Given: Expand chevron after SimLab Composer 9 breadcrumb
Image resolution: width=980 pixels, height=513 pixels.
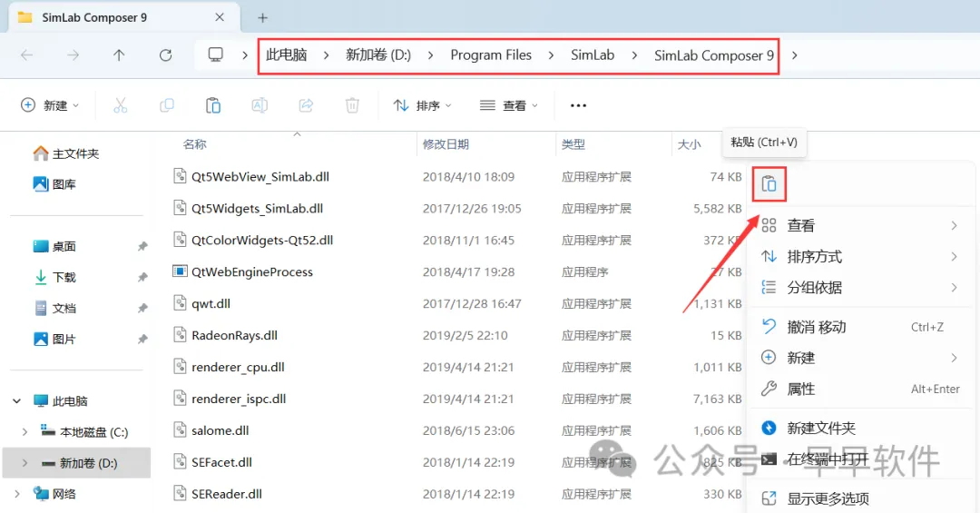Looking at the screenshot, I should point(794,55).
